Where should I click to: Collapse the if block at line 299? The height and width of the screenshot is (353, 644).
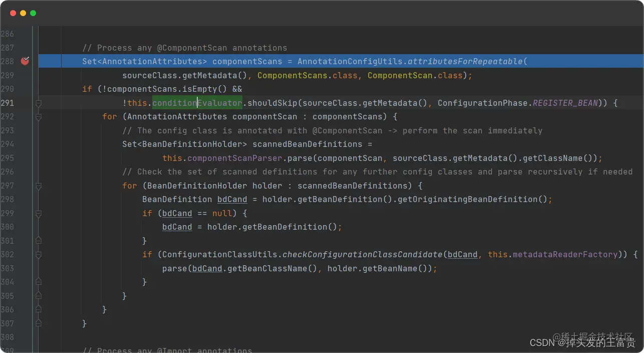pos(39,214)
